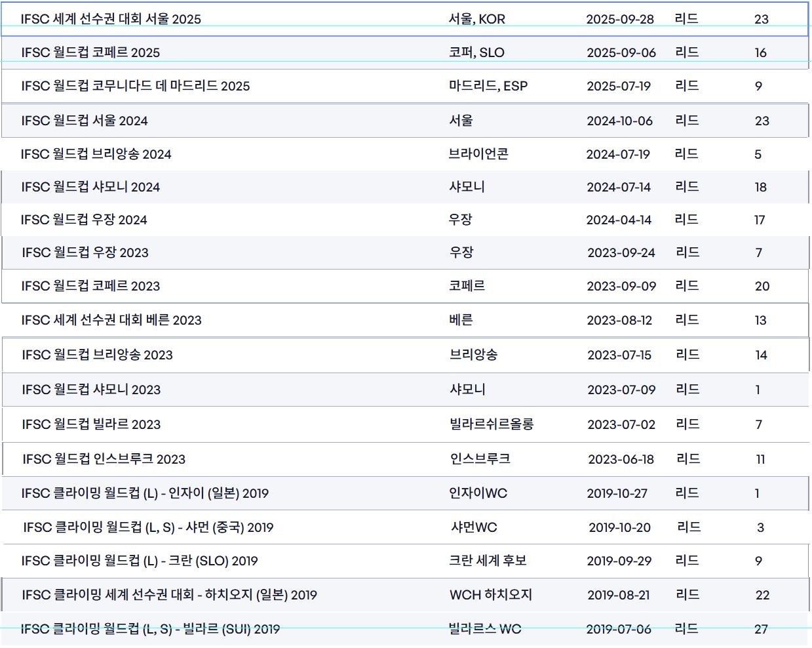812x648 pixels.
Task: Click the IFSC 월드컵 코페르 2025 row
Action: click(90, 52)
